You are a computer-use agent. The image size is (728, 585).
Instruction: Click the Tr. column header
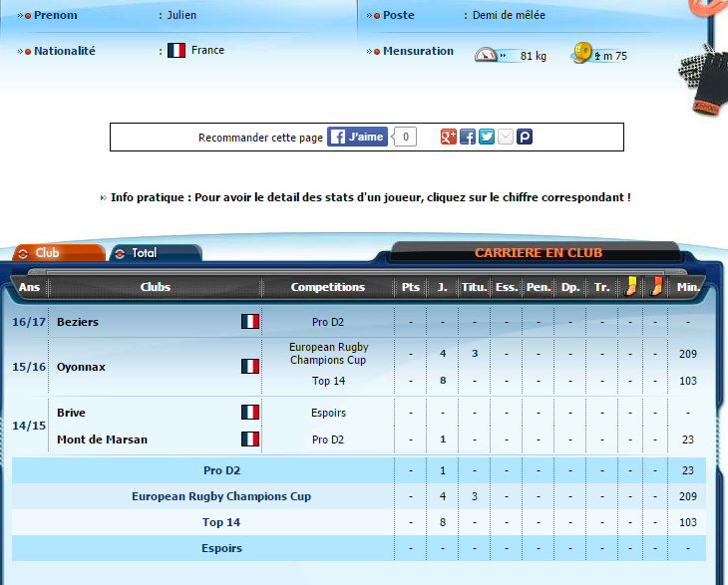(601, 287)
